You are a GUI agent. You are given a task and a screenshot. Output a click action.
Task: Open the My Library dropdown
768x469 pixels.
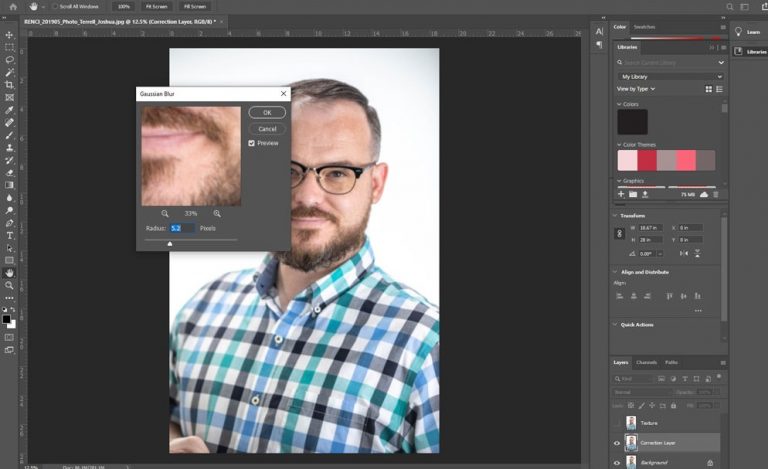(x=671, y=76)
